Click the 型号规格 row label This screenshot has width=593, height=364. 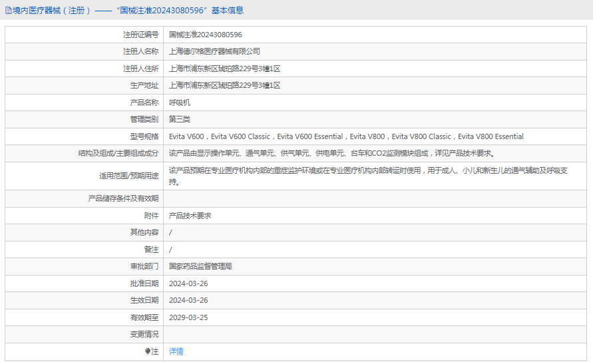(144, 136)
